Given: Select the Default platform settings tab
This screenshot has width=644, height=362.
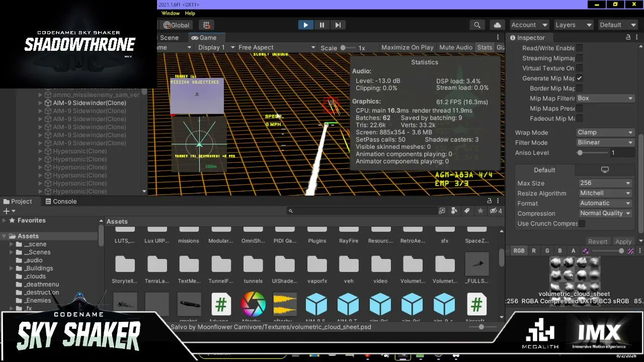Looking at the screenshot, I should pos(544,170).
